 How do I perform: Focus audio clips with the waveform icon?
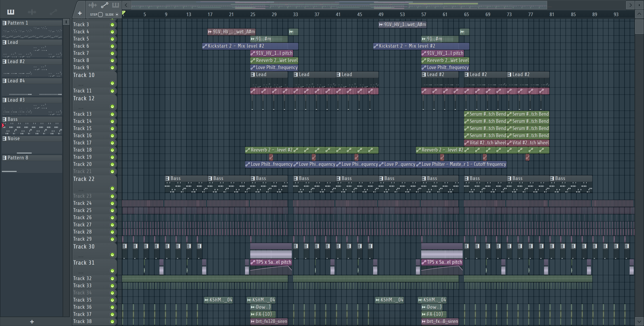[93, 5]
